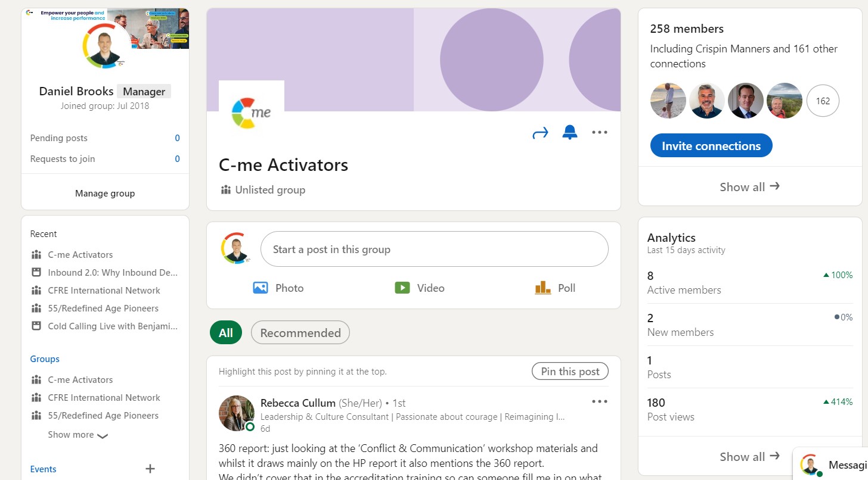Viewport: 868px width, 480px height.
Task: Click the event icon beside Cold Calling Live
Action: coord(36,326)
